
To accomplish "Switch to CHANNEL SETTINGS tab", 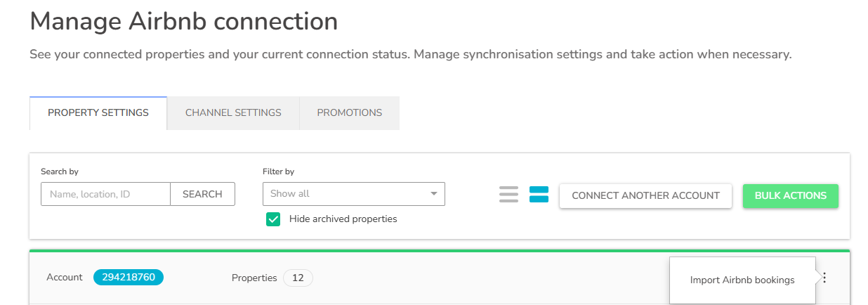I will [233, 113].
